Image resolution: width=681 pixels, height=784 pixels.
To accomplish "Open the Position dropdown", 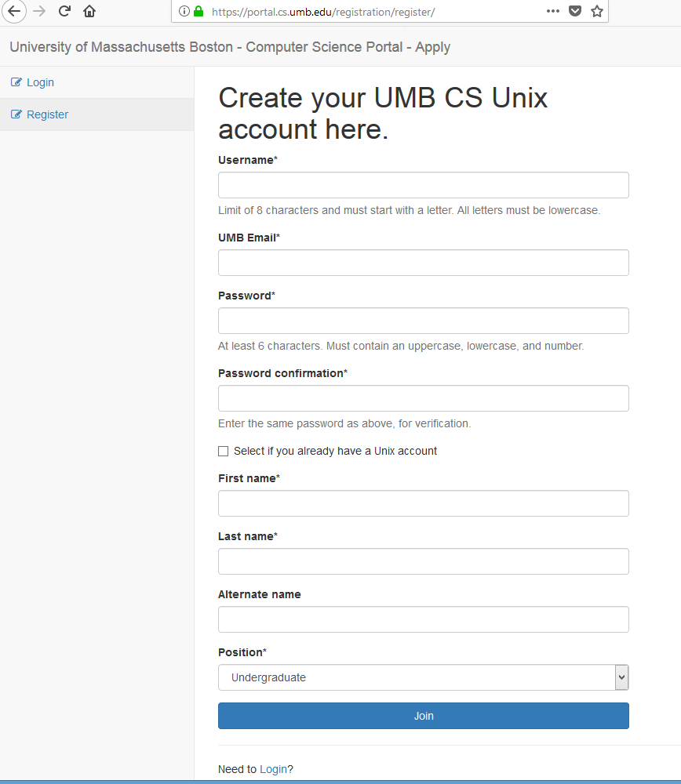I will tap(621, 677).
